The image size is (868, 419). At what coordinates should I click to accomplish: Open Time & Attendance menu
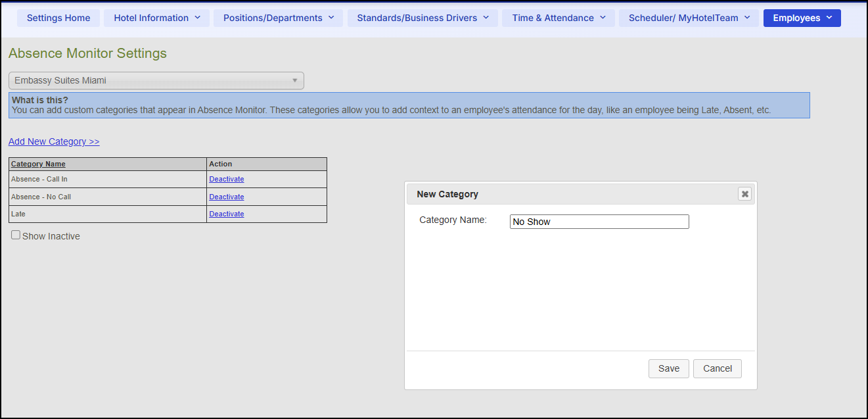[x=559, y=18]
